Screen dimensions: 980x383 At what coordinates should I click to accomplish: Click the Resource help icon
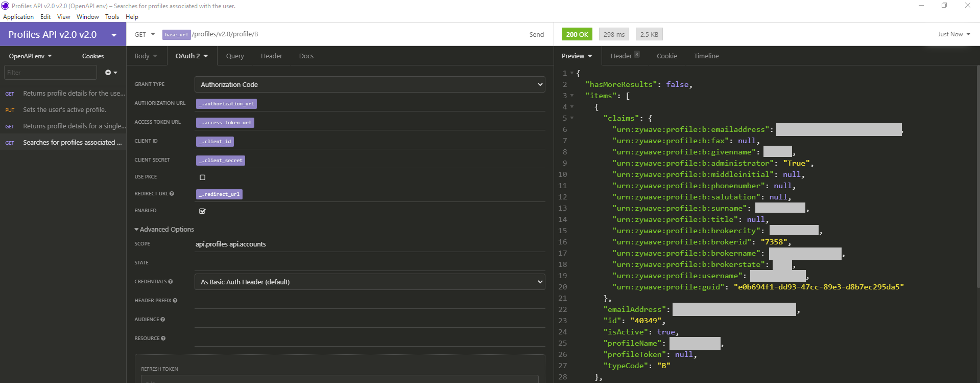(x=163, y=339)
